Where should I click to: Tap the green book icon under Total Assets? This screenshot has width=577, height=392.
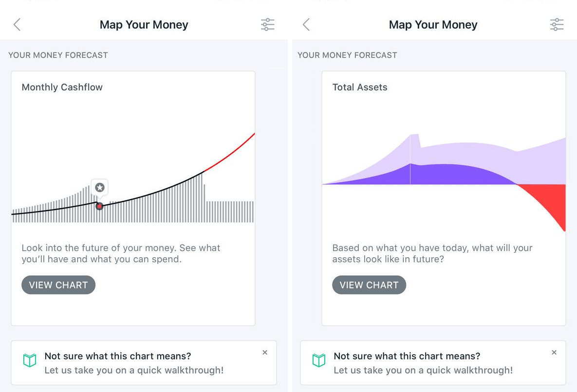[x=319, y=360]
